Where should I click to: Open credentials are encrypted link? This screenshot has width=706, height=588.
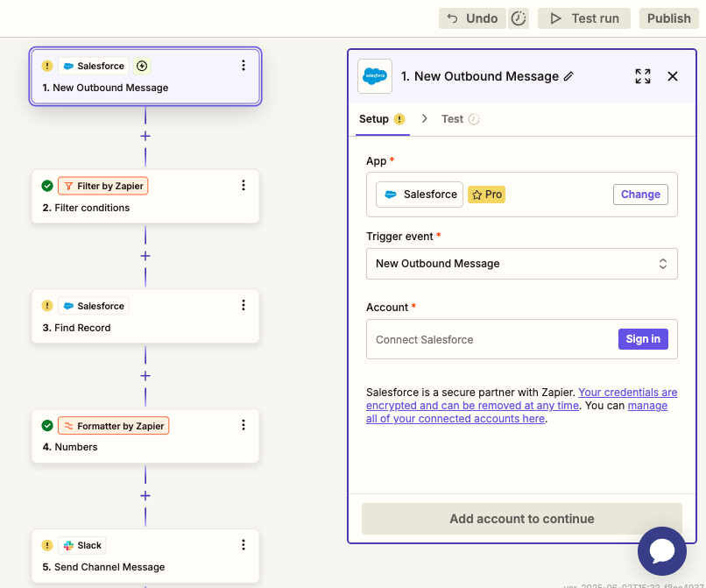point(522,399)
